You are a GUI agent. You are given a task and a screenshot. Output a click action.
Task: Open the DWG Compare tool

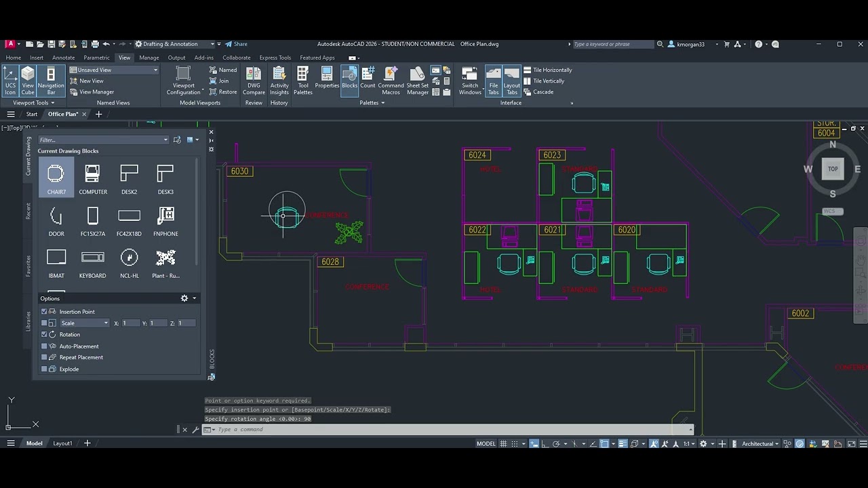[x=254, y=81]
